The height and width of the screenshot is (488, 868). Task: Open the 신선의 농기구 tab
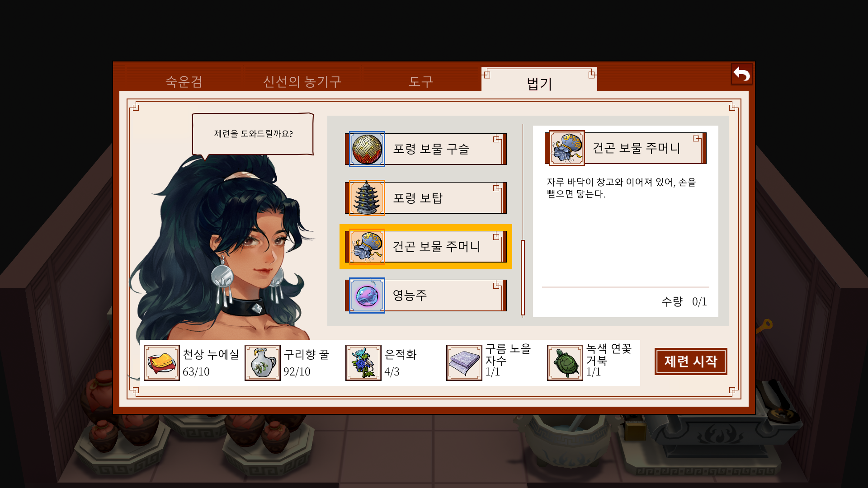click(x=302, y=81)
